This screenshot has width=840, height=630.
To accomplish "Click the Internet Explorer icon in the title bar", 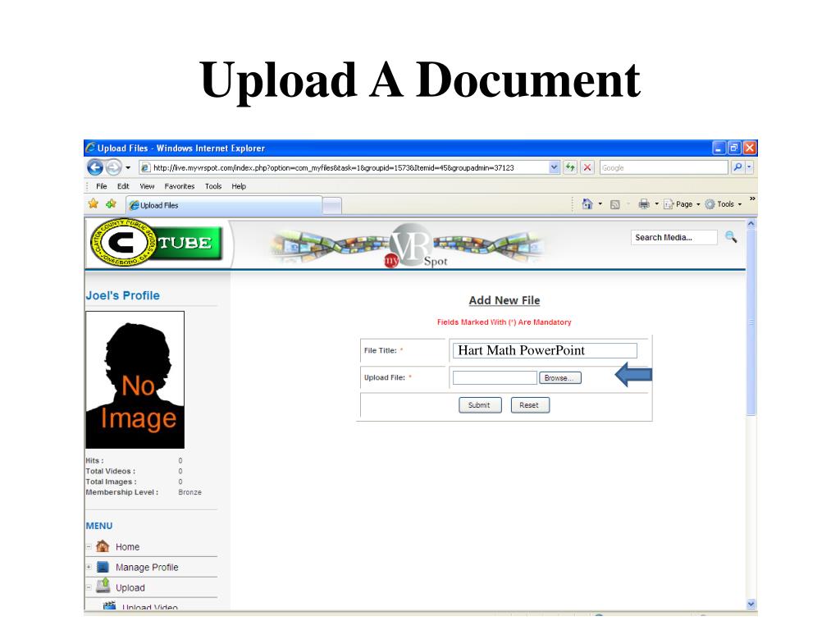I will click(90, 148).
